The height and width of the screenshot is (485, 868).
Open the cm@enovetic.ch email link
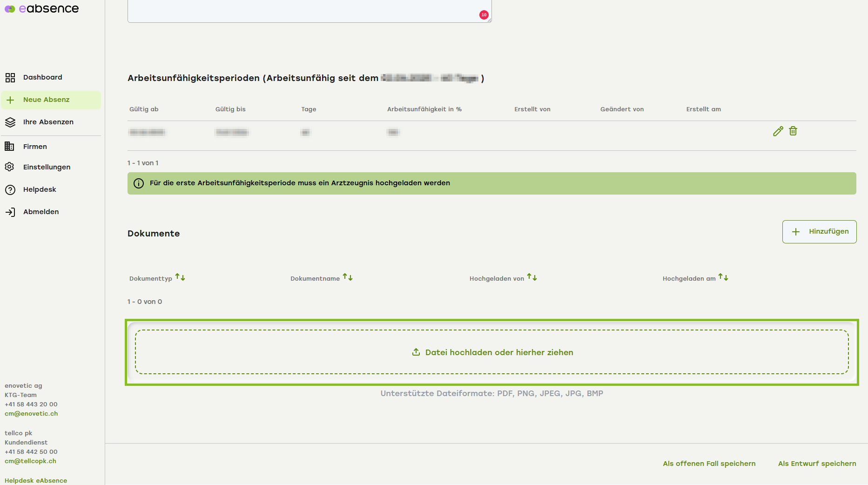tap(31, 414)
